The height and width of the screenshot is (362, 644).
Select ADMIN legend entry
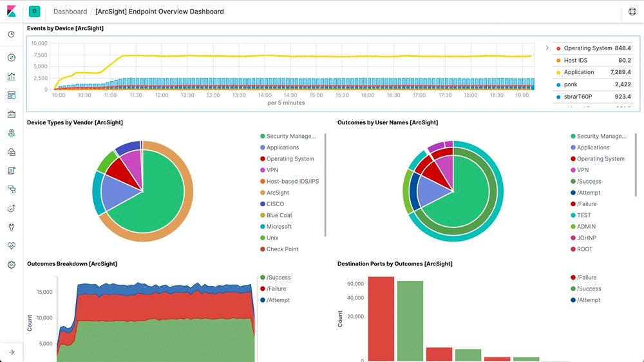click(x=583, y=226)
